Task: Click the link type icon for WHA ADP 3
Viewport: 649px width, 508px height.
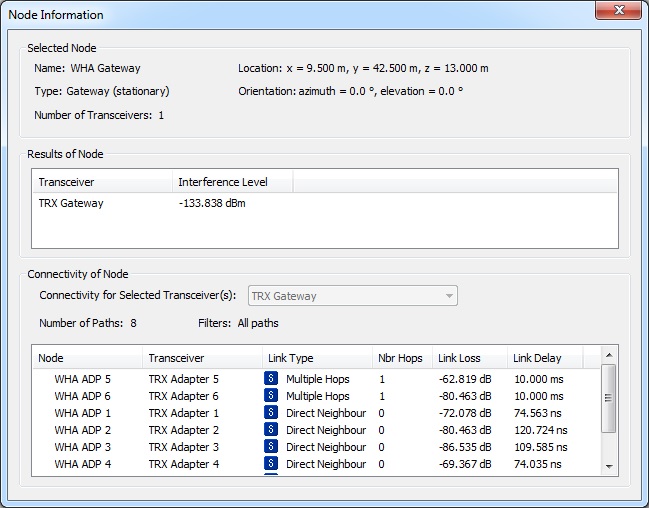Action: (x=271, y=447)
